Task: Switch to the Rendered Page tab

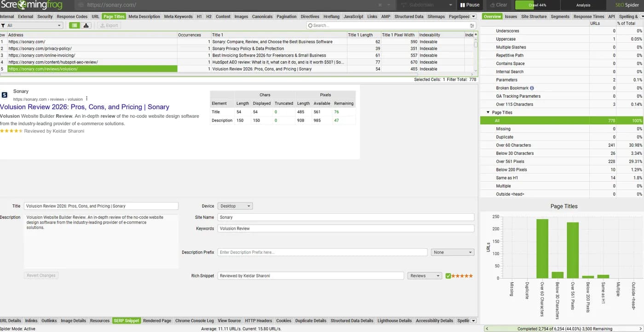Action: click(157, 320)
